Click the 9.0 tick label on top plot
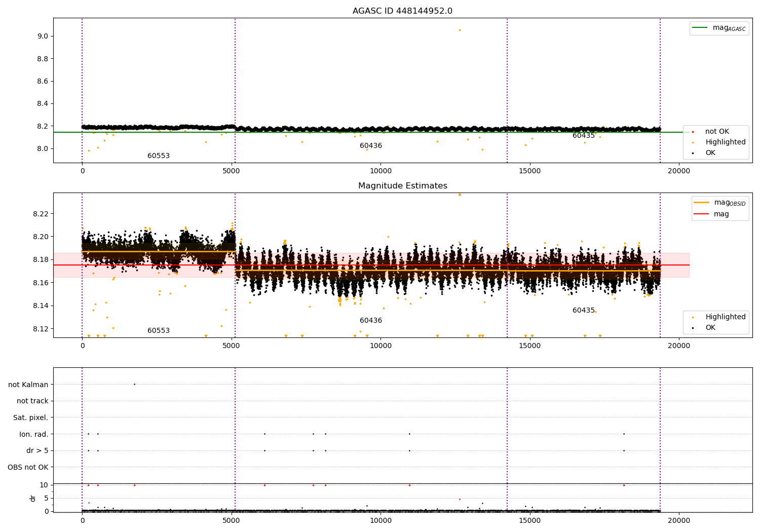Viewport: 760px width, 532px height. [x=43, y=36]
